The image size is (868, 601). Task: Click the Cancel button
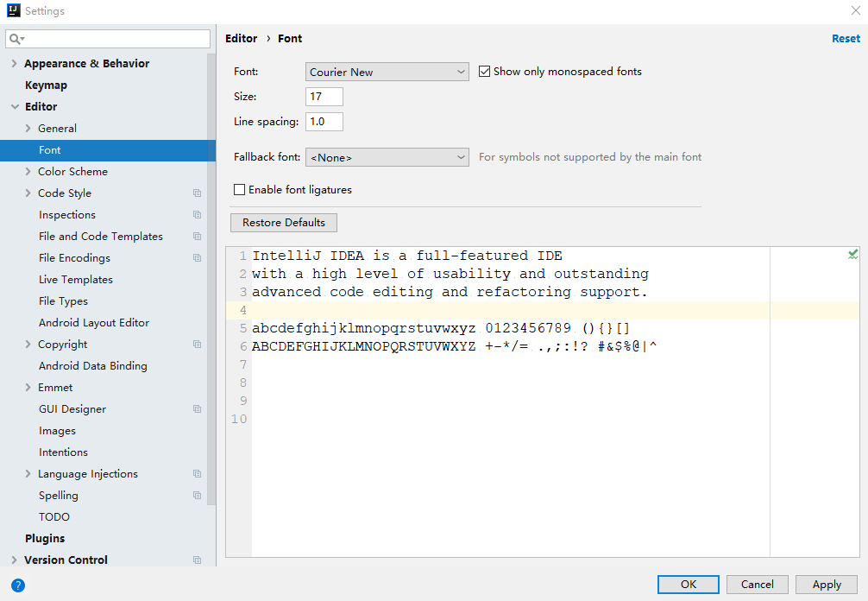point(758,585)
